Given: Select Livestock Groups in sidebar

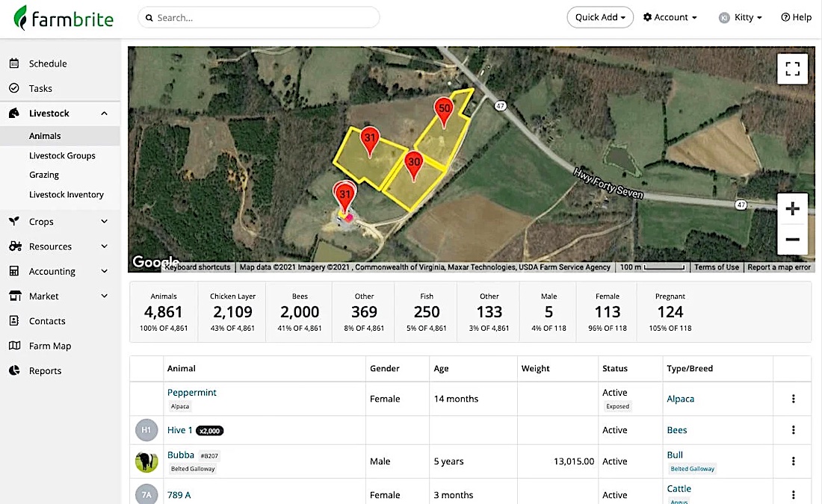Looking at the screenshot, I should coord(62,155).
